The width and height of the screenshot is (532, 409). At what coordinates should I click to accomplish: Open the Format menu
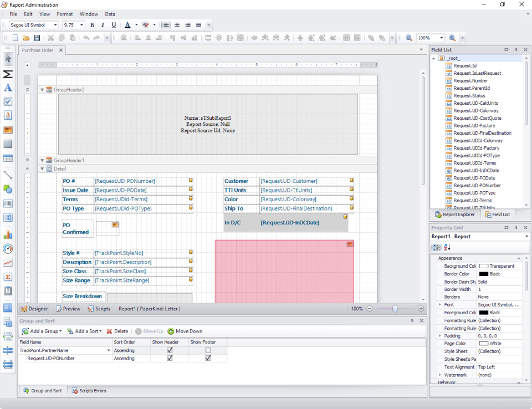(x=64, y=14)
